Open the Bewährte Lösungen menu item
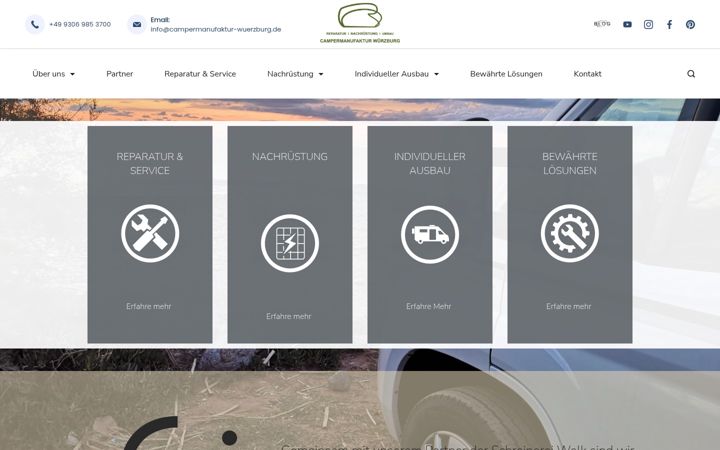The image size is (720, 450). pyautogui.click(x=506, y=74)
